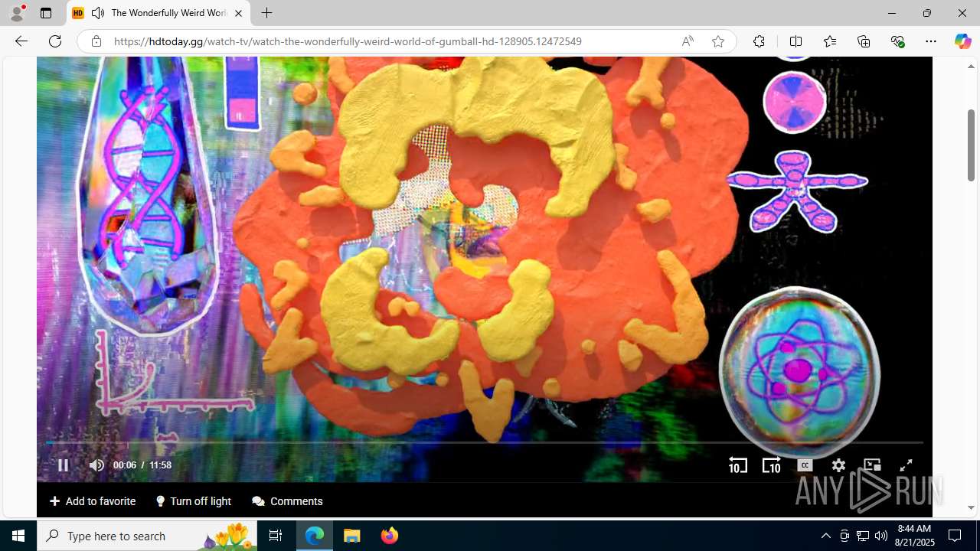Open the Tab actions menu
This screenshot has height=551, width=980.
[x=46, y=13]
